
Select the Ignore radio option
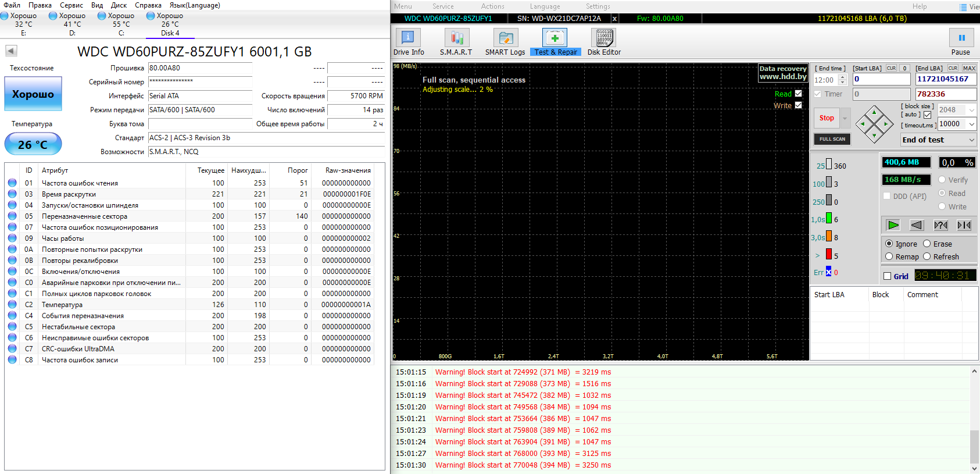(889, 244)
